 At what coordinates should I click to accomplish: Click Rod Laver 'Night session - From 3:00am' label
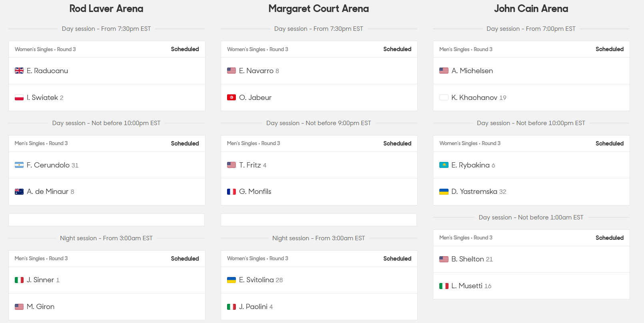click(x=106, y=238)
